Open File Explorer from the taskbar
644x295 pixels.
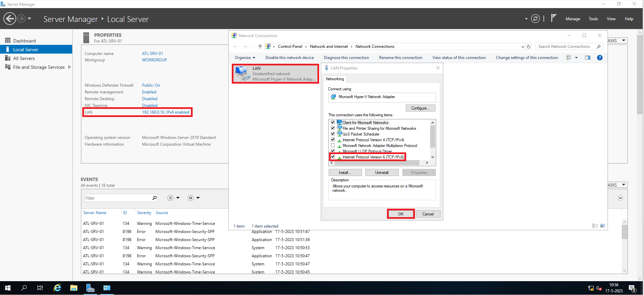pyautogui.click(x=74, y=288)
